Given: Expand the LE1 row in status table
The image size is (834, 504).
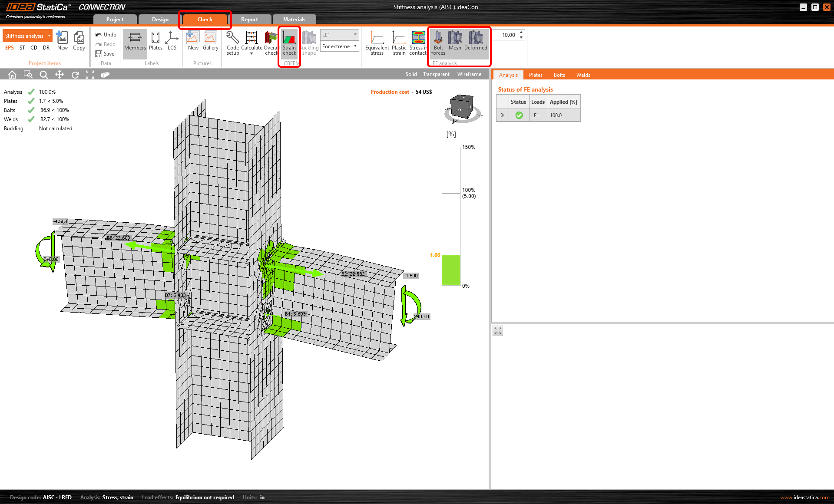Looking at the screenshot, I should pyautogui.click(x=503, y=115).
